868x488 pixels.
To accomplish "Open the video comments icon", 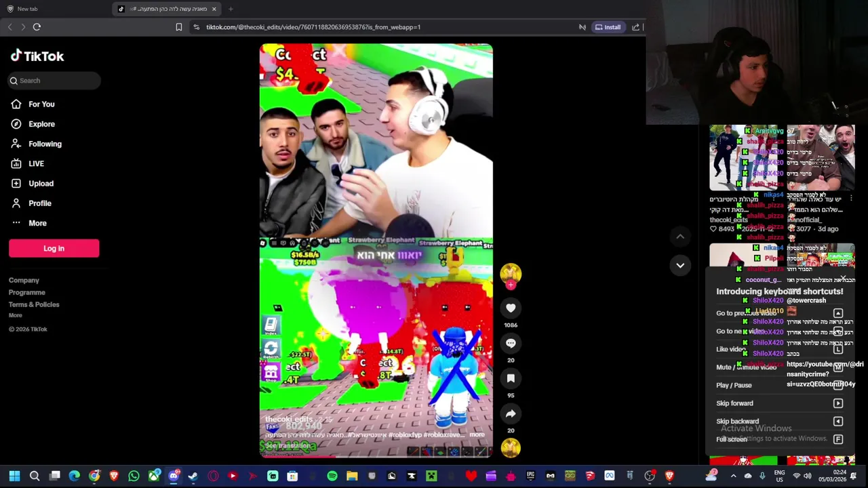I will (511, 344).
